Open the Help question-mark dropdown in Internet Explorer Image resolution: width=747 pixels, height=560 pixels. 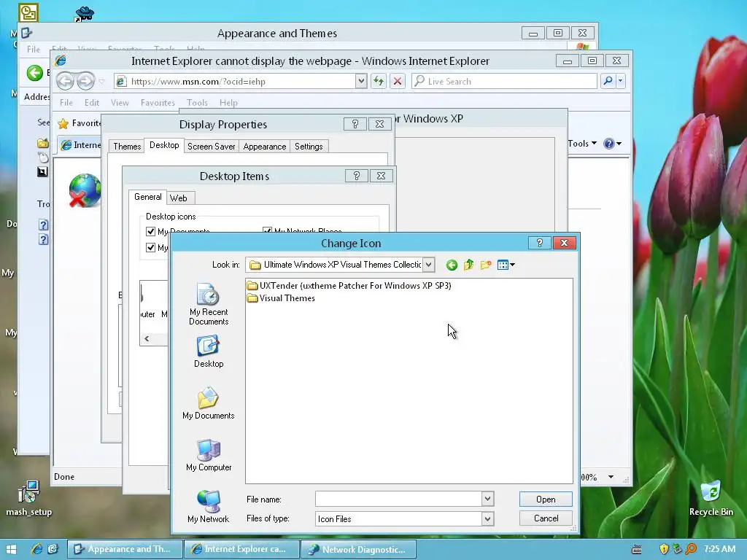(612, 144)
